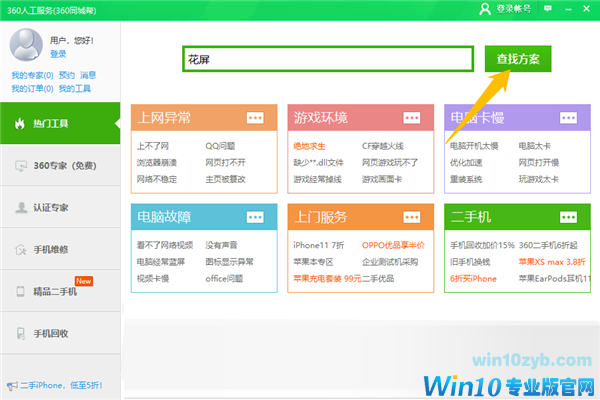Select 电脑开机太慢 entry
Image resolution: width=600 pixels, height=400 pixels.
474,146
